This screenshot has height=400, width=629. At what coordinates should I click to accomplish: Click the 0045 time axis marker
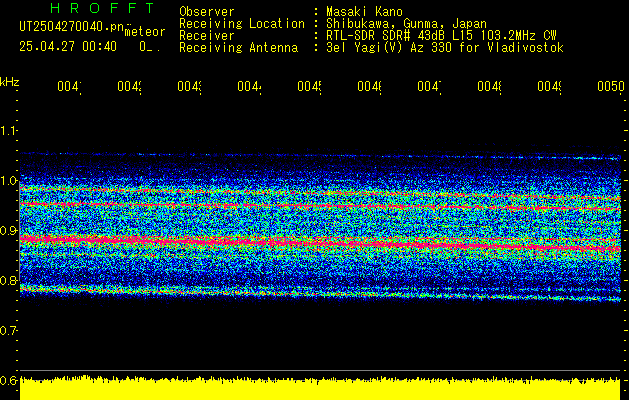[309, 86]
